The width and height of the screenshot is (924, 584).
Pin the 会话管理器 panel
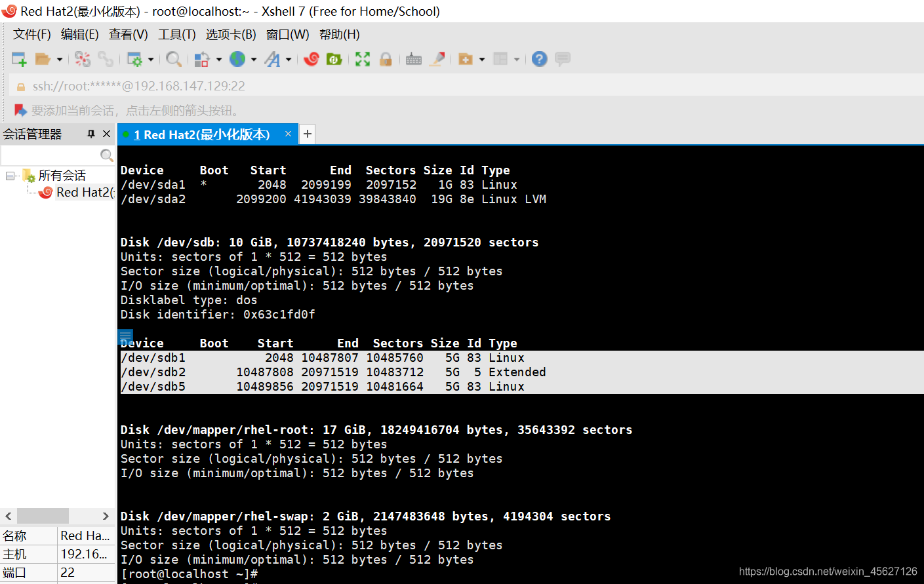click(91, 134)
